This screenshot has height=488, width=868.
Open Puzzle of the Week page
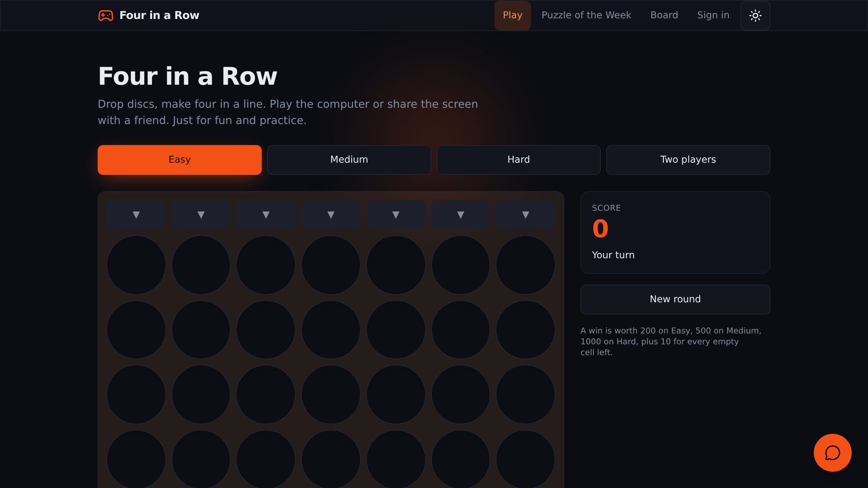[586, 15]
